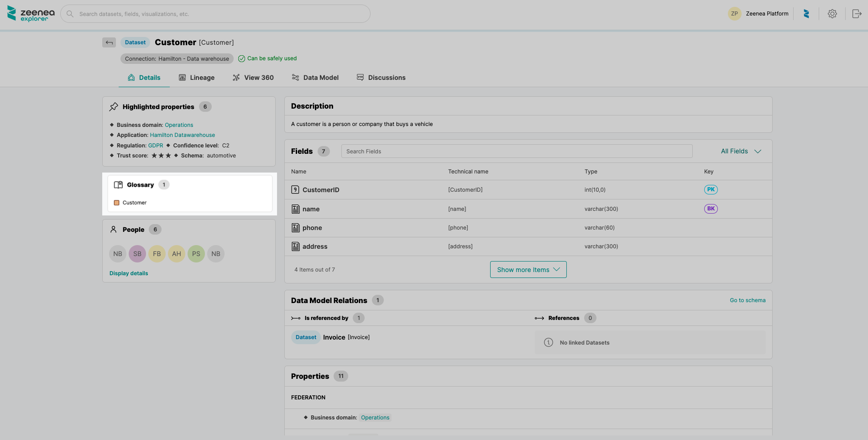Viewport: 868px width, 440px height.
Task: Click the People person icon
Action: pyautogui.click(x=114, y=229)
